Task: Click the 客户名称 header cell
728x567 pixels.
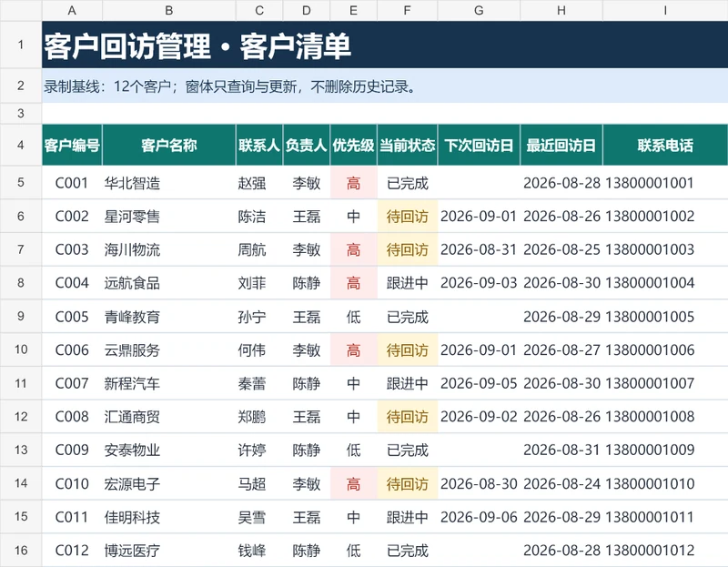Action: (x=169, y=145)
